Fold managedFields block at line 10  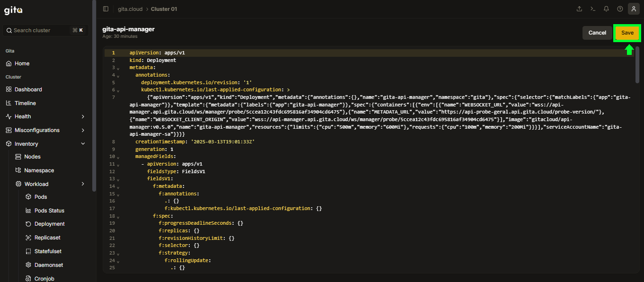[x=118, y=157]
